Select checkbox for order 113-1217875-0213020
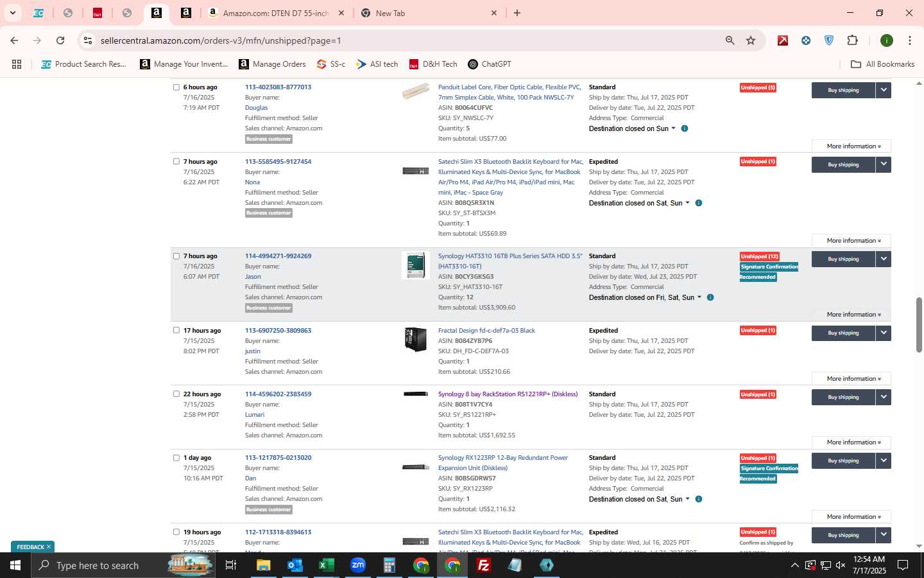Image resolution: width=924 pixels, height=578 pixels. click(x=176, y=458)
